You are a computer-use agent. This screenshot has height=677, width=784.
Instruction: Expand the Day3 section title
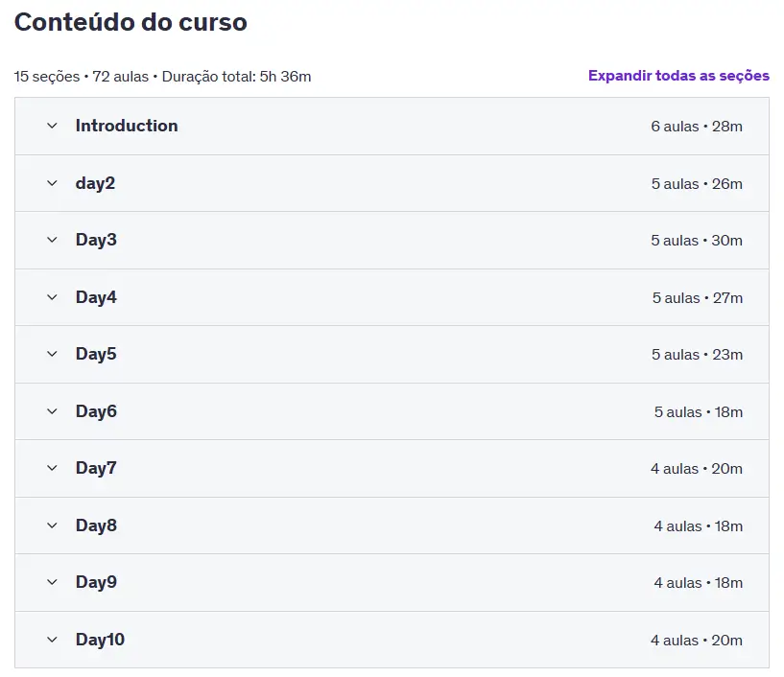click(96, 240)
